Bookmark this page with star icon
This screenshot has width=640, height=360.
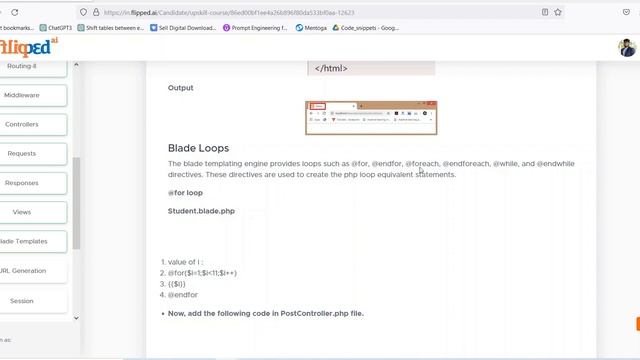coord(558,12)
